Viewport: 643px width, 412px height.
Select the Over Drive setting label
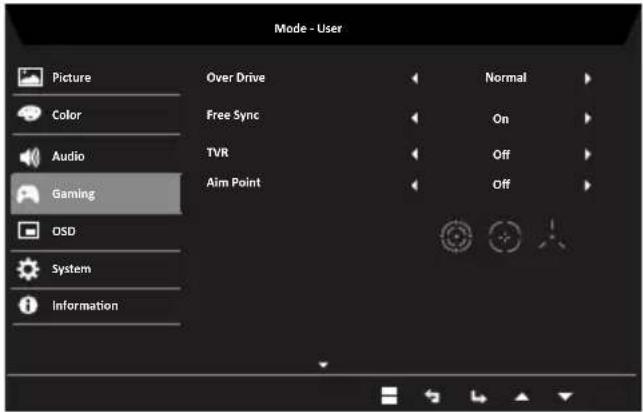point(236,77)
